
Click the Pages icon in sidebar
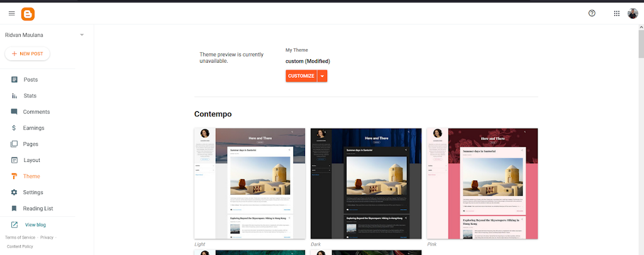tap(14, 144)
